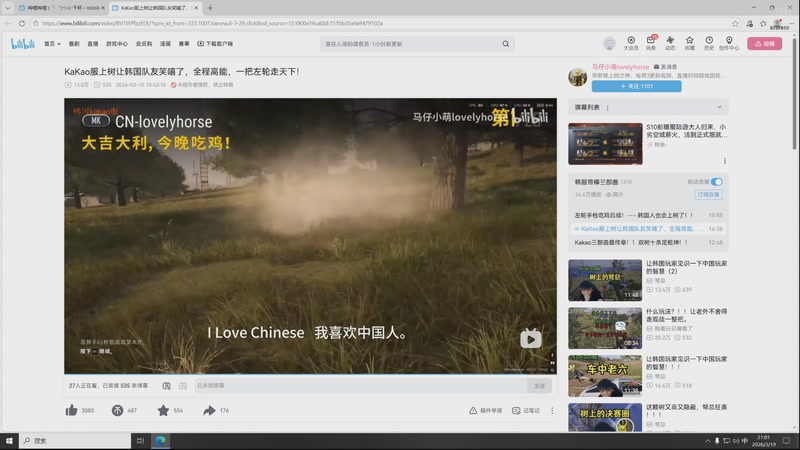Viewport: 800px width, 450px height.
Task: Open the 首页 dropdown menu
Action: point(52,44)
